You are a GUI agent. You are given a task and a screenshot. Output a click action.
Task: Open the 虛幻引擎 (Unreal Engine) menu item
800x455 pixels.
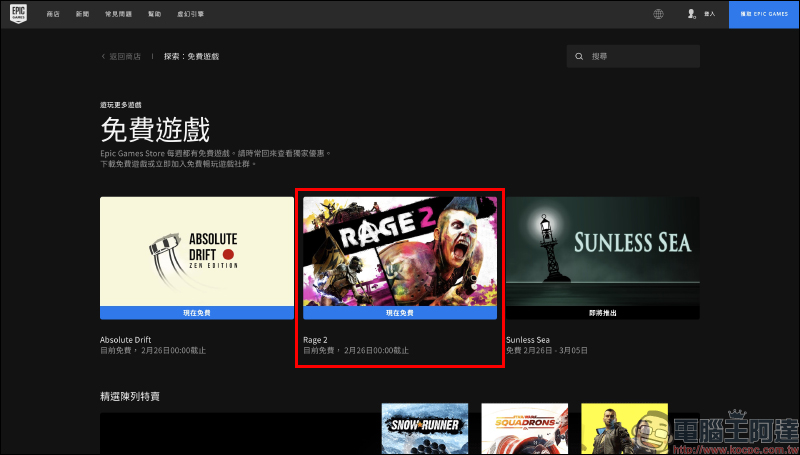point(190,14)
